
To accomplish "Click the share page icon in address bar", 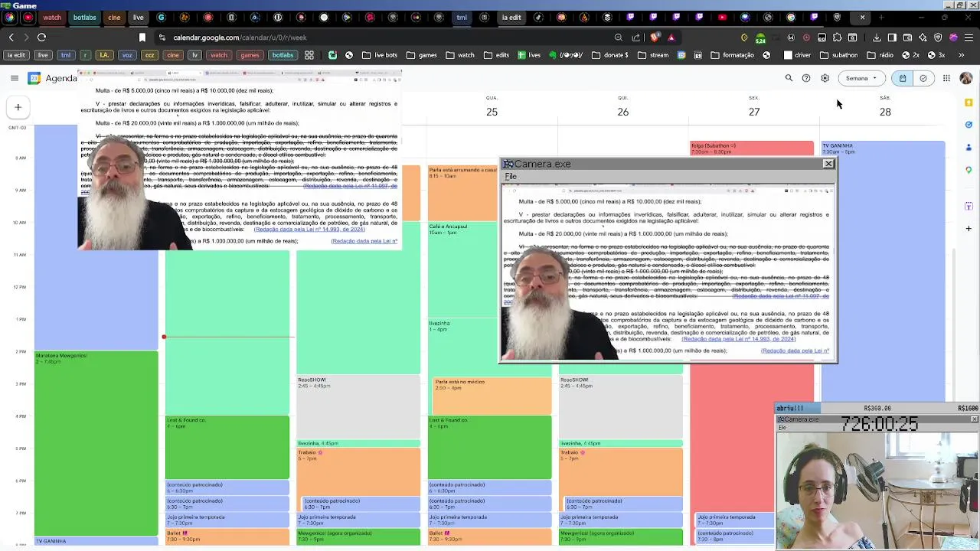I will coord(635,37).
